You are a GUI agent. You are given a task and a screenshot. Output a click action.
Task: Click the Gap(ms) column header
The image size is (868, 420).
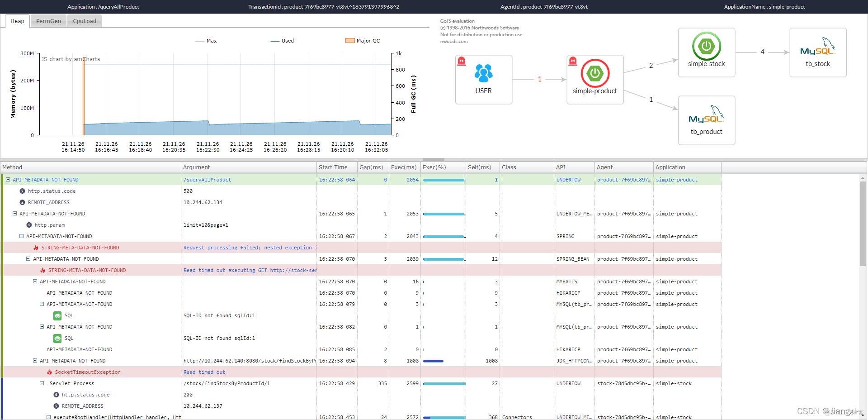373,167
